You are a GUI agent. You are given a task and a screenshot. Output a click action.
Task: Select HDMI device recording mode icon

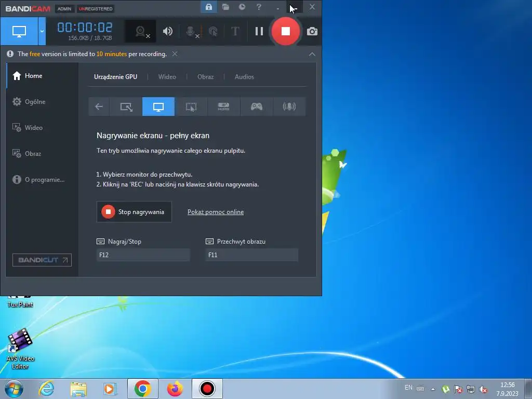[223, 107]
